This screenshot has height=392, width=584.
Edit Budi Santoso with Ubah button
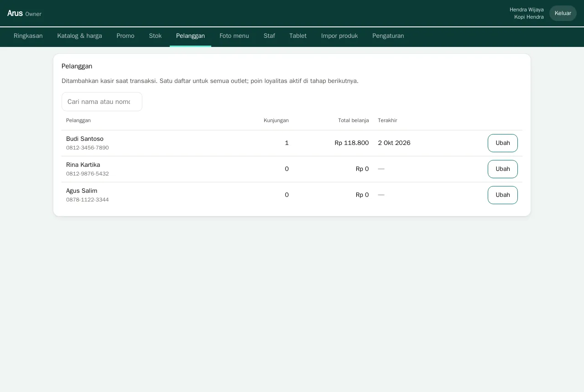point(503,143)
